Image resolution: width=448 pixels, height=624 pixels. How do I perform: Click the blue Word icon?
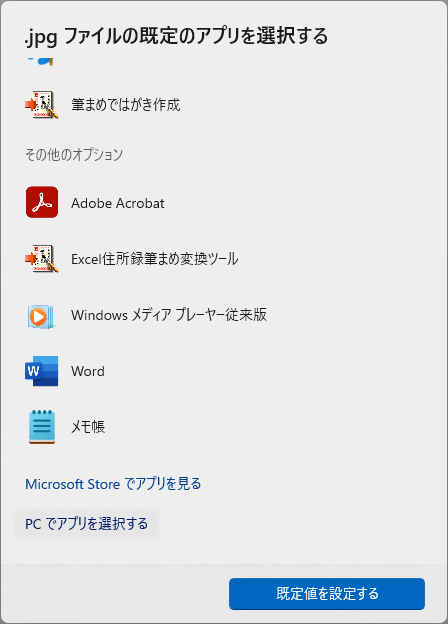pos(42,371)
